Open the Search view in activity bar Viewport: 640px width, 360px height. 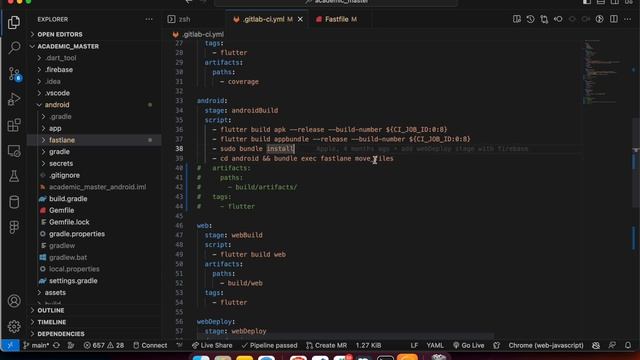(14, 48)
